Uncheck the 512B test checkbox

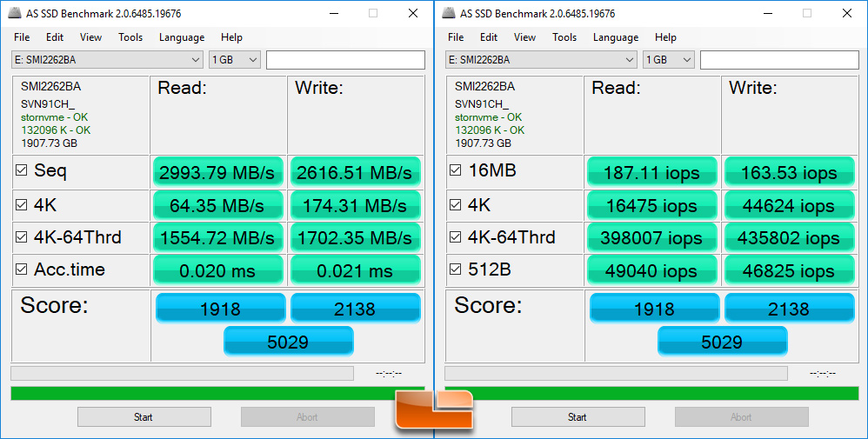pyautogui.click(x=455, y=269)
